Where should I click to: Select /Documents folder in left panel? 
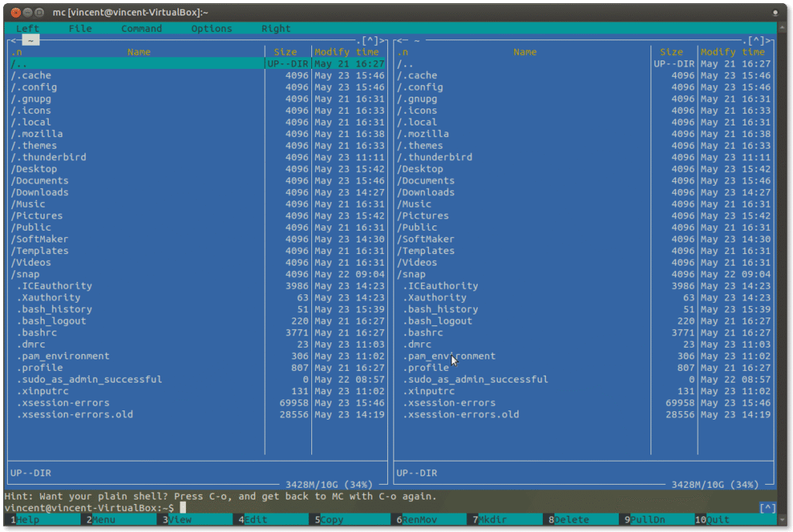click(x=39, y=180)
